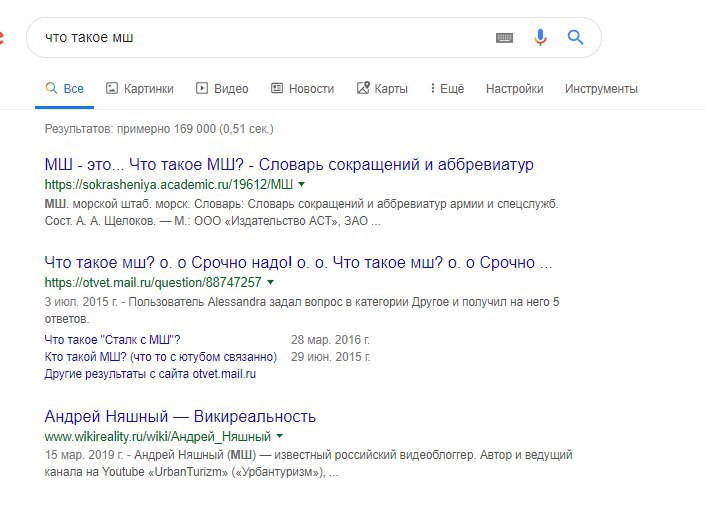Click the date '29 июн. 2015 г.'
The height and width of the screenshot is (508, 706).
click(330, 357)
